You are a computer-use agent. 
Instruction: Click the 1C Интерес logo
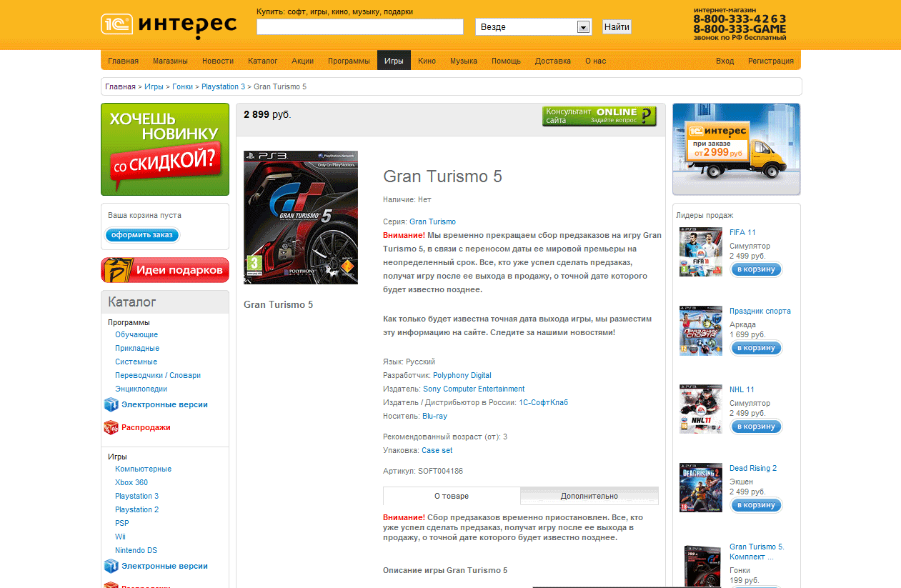[x=169, y=25]
